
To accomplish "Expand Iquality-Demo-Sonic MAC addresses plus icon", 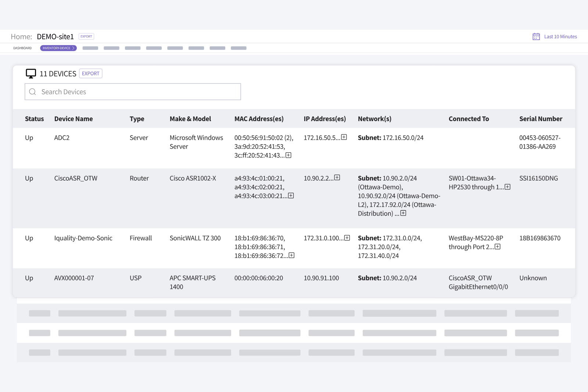I will [292, 255].
